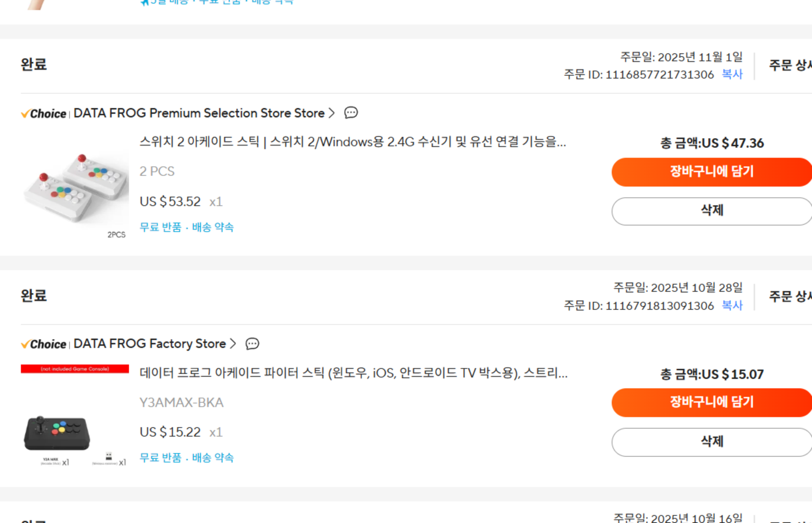Delete the October 28 order
812x523 pixels.
[711, 442]
